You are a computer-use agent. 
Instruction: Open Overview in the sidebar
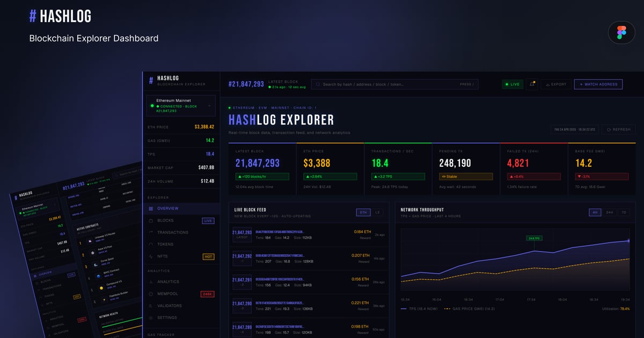pyautogui.click(x=181, y=208)
